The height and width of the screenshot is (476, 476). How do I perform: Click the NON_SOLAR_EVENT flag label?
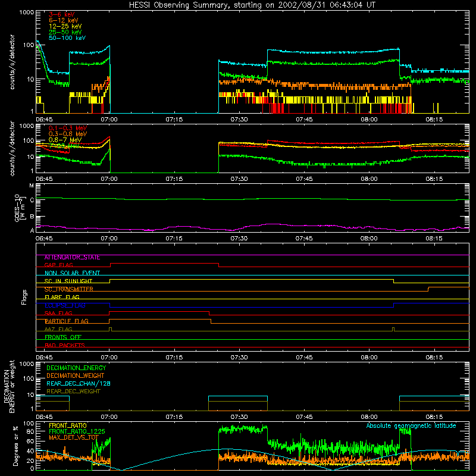point(72,273)
